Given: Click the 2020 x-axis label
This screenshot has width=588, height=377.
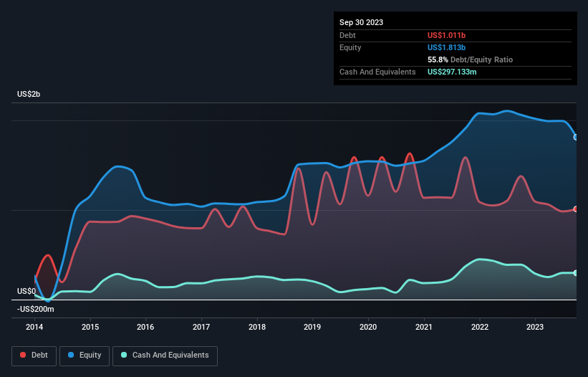Looking at the screenshot, I should pos(368,327).
